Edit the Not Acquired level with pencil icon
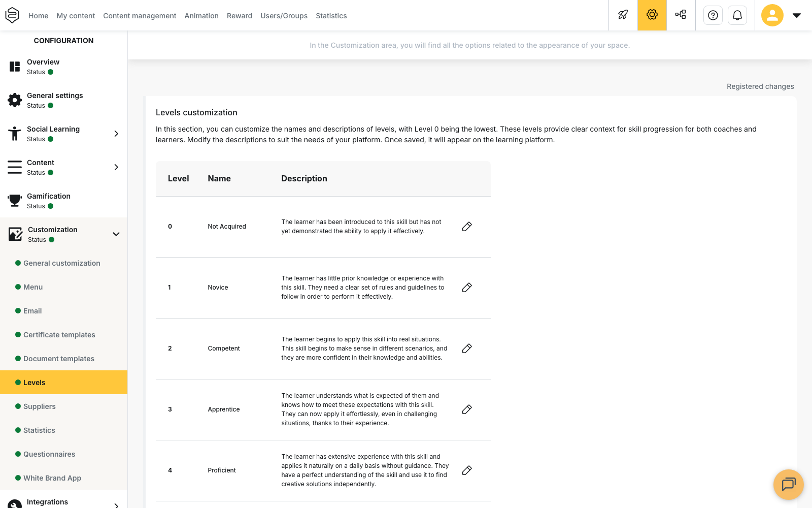 click(467, 227)
